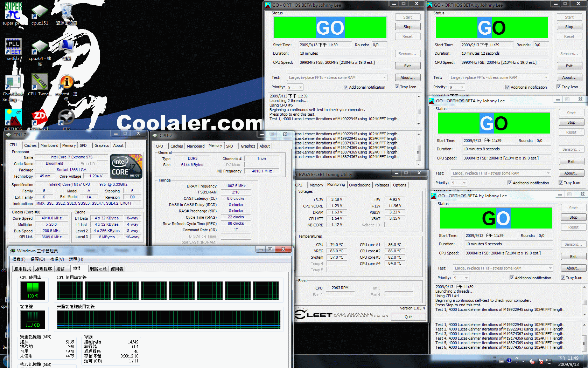
Task: Click the 檢視(V) menu in Task Manager
Action: [57, 259]
